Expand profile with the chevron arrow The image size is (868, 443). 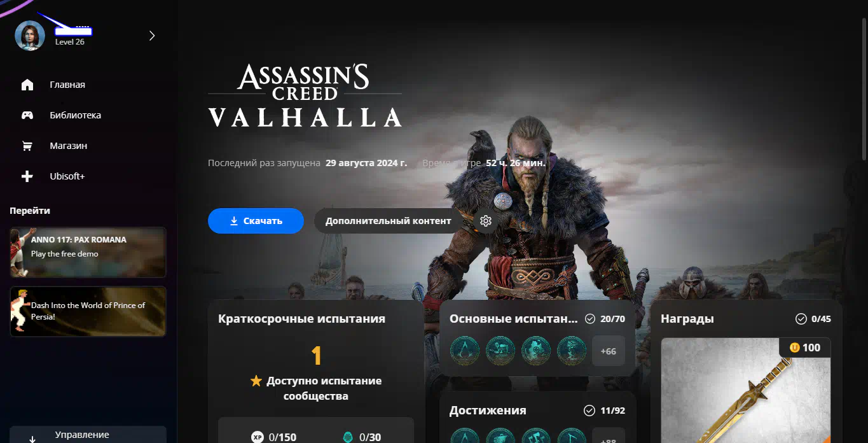click(152, 36)
